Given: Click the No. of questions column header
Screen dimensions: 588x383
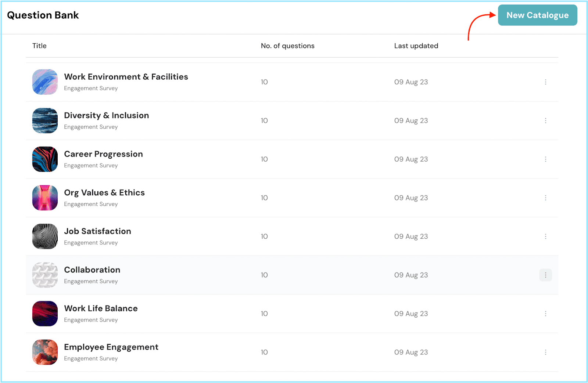Looking at the screenshot, I should [287, 46].
